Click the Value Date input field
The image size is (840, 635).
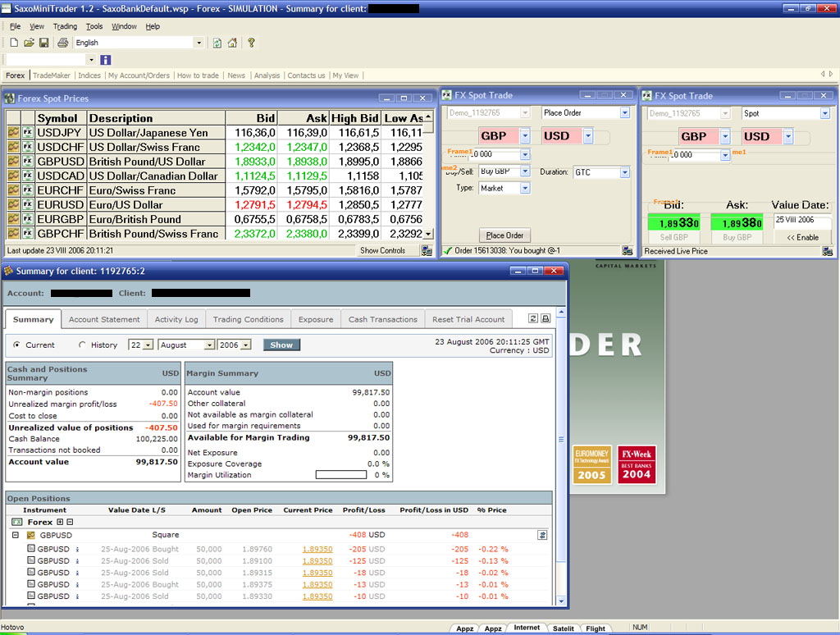(801, 221)
